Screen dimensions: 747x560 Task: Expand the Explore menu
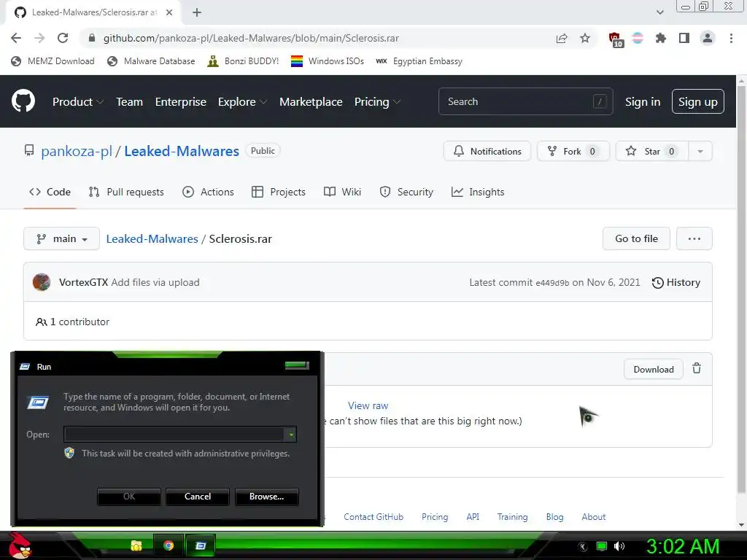point(242,102)
